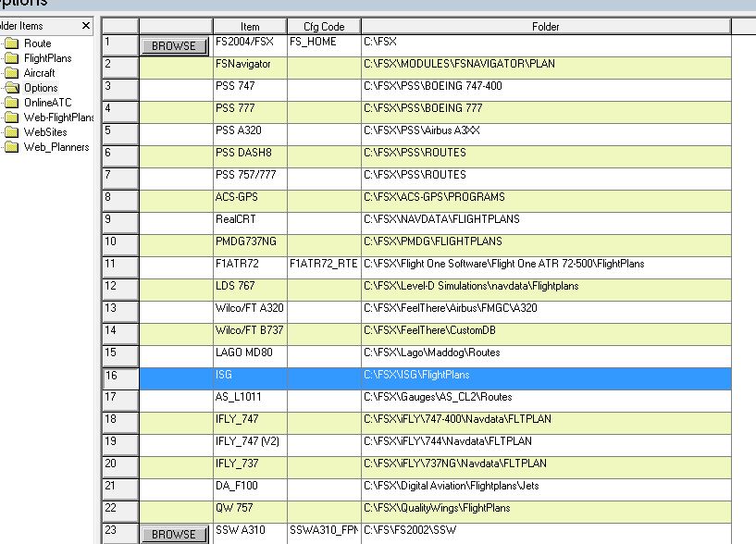Select Aircraft in the folder tree
Image resolution: width=756 pixels, height=544 pixels.
[40, 73]
